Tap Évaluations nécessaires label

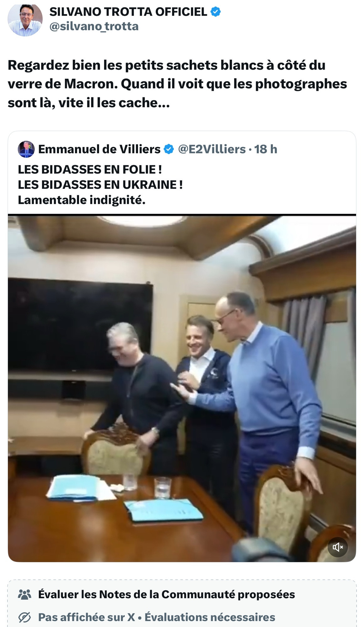click(x=210, y=617)
